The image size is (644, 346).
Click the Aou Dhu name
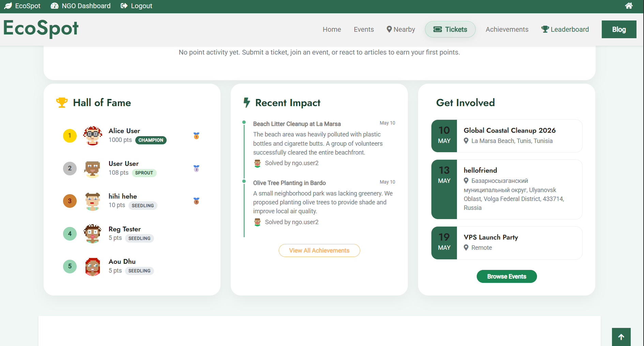(x=122, y=262)
